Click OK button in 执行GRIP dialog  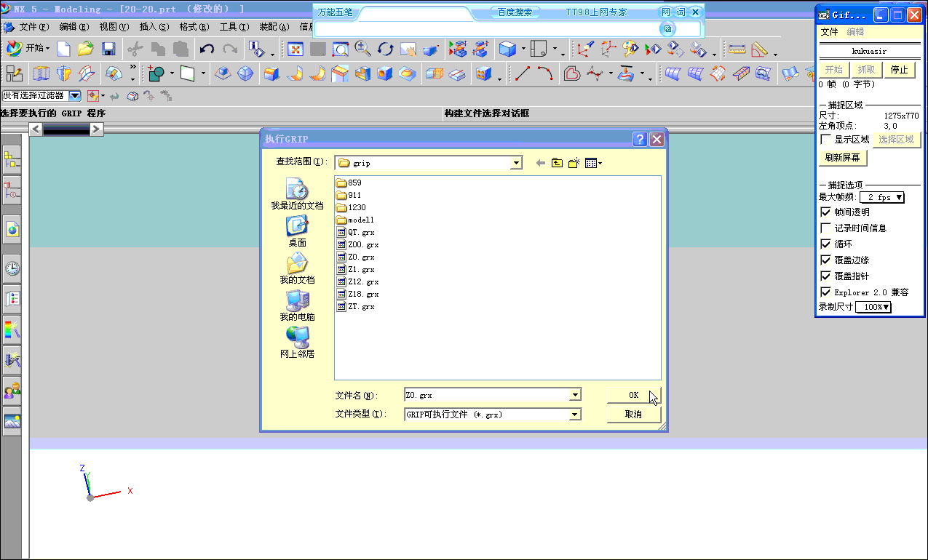pos(634,395)
